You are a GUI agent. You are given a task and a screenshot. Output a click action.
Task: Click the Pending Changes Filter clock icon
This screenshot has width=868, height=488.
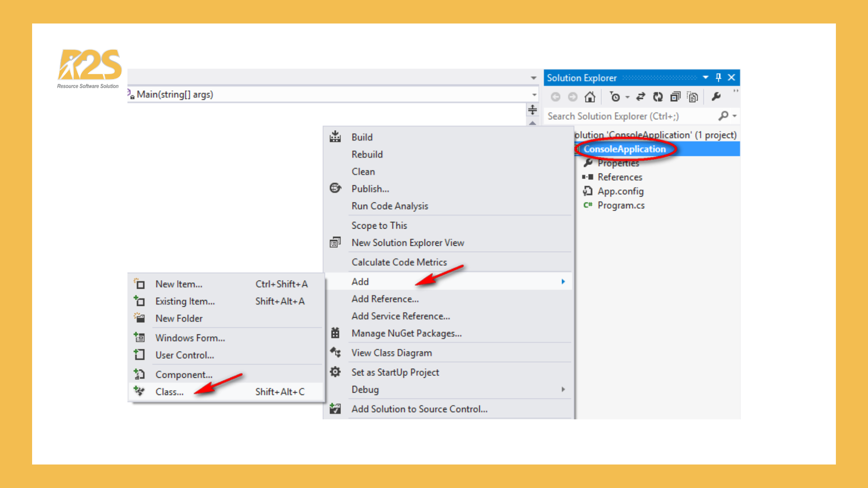615,97
